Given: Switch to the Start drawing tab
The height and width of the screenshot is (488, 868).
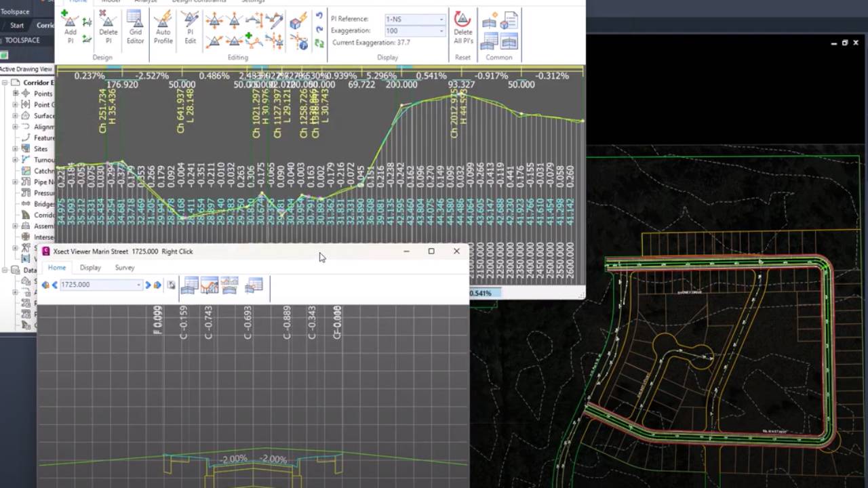Looking at the screenshot, I should 17,26.
